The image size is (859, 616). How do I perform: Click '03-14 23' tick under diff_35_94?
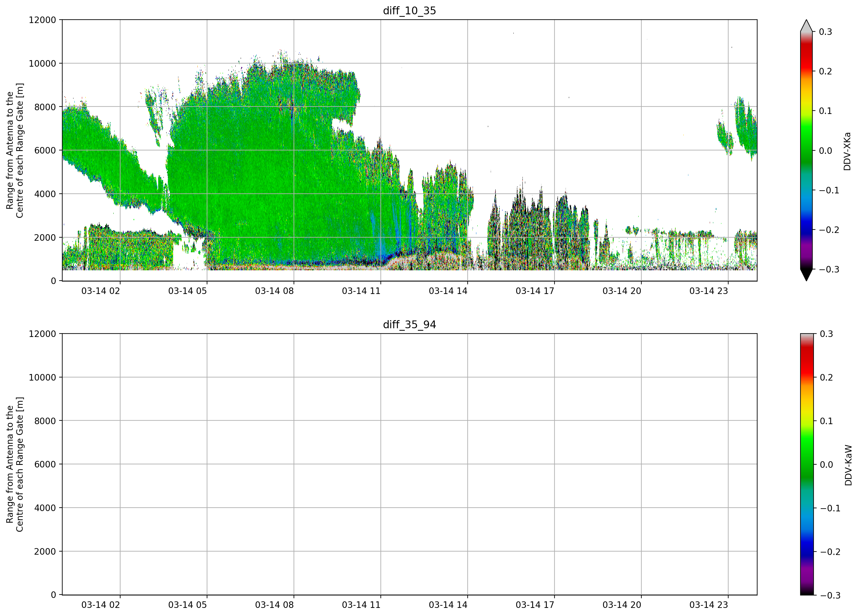click(709, 605)
